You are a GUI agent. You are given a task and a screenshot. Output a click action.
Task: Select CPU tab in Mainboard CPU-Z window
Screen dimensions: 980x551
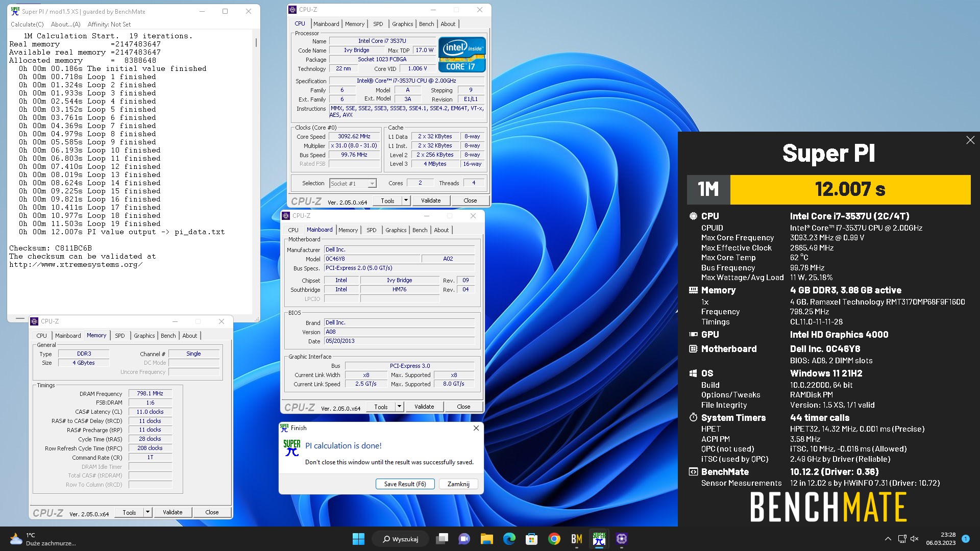[293, 230]
